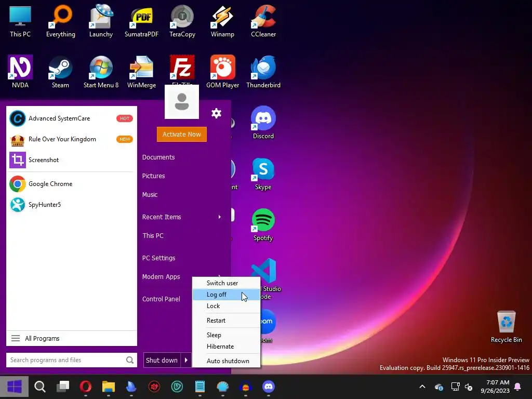
Task: Open the SumatraPDF desktop shortcut
Action: point(141,21)
